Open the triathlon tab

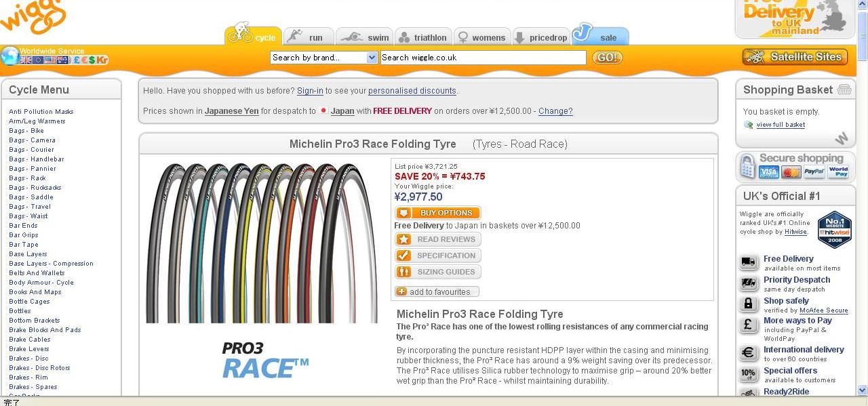tap(422, 36)
